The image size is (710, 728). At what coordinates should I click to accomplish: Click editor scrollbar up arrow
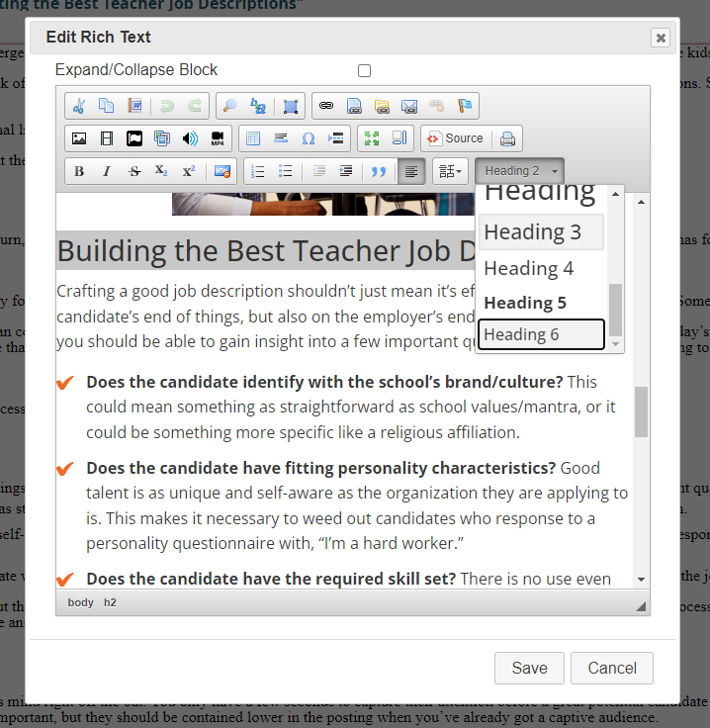pyautogui.click(x=642, y=202)
